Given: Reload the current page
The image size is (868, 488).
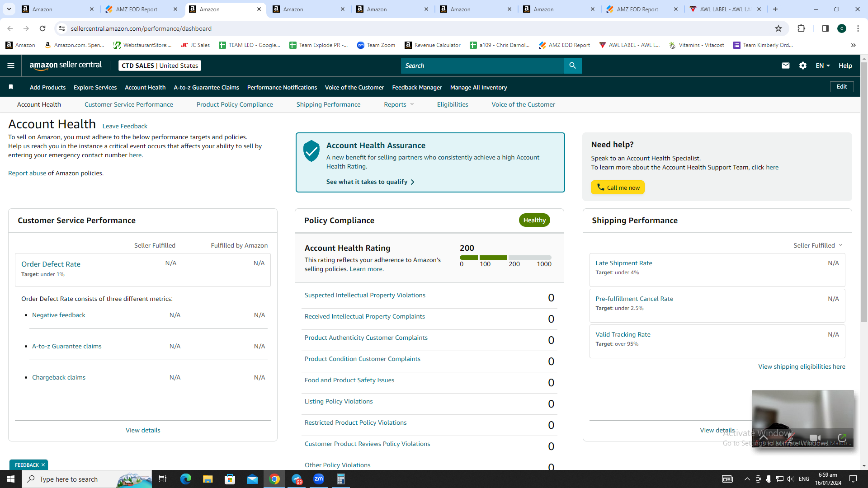Looking at the screenshot, I should (x=42, y=28).
